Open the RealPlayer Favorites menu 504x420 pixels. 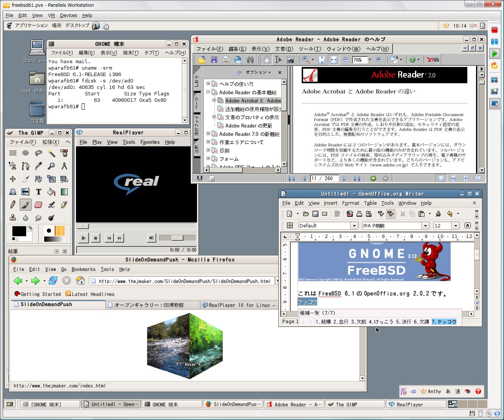[x=150, y=142]
